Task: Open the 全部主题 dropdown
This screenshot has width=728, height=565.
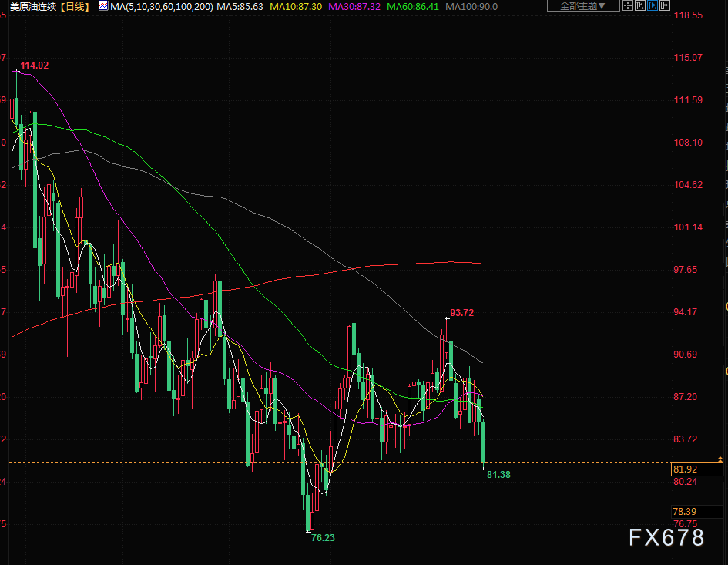Action: tap(583, 6)
